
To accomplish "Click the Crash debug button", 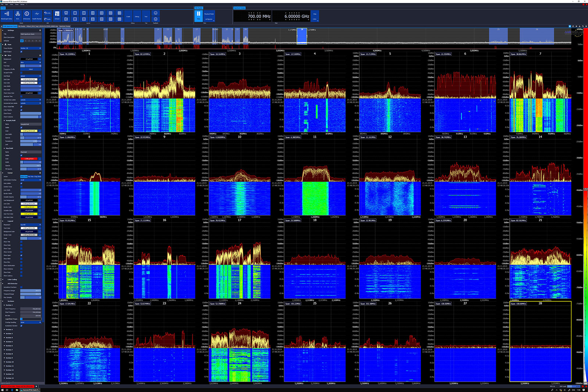I will (x=128, y=16).
